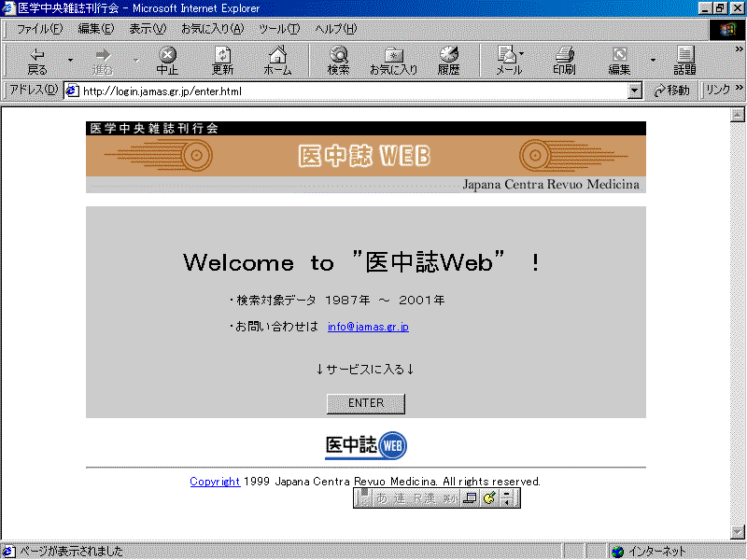Click the Mail (メール) toolbar icon
Image resolution: width=747 pixels, height=560 pixels.
[x=509, y=61]
